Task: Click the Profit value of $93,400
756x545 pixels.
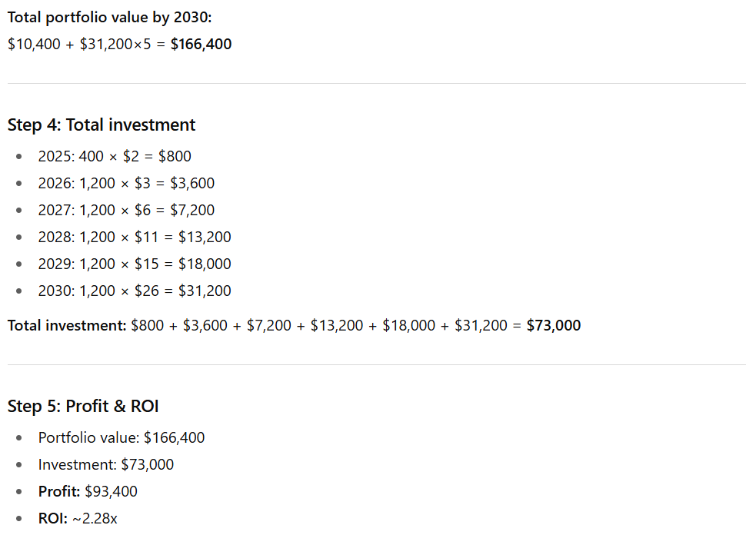Action: 111,491
